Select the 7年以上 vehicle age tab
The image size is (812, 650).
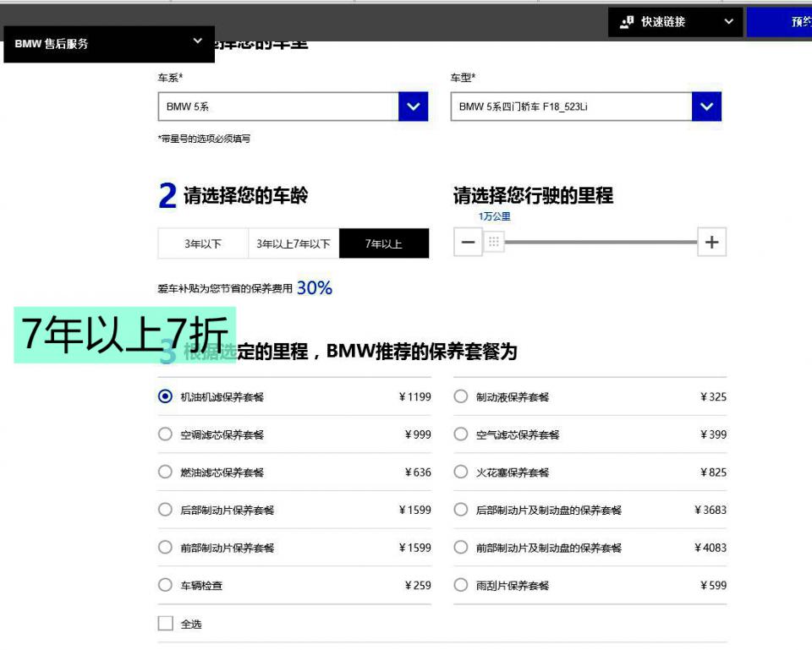pyautogui.click(x=384, y=243)
